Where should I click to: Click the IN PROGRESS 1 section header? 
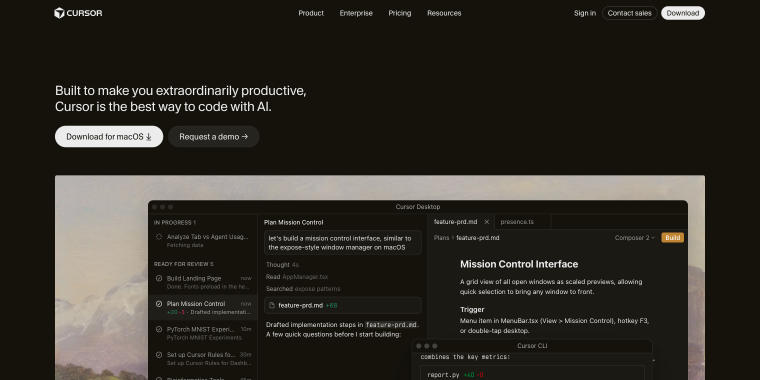pyautogui.click(x=174, y=222)
